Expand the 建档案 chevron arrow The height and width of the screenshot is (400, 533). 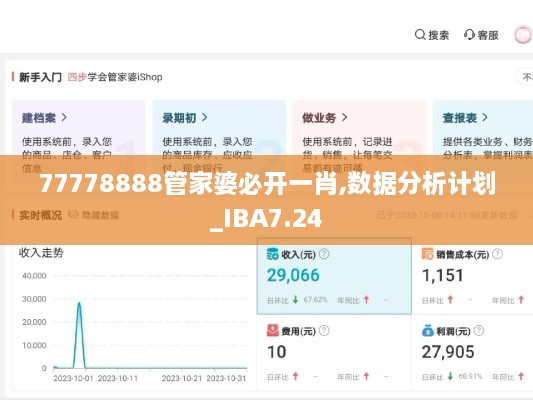click(x=64, y=117)
